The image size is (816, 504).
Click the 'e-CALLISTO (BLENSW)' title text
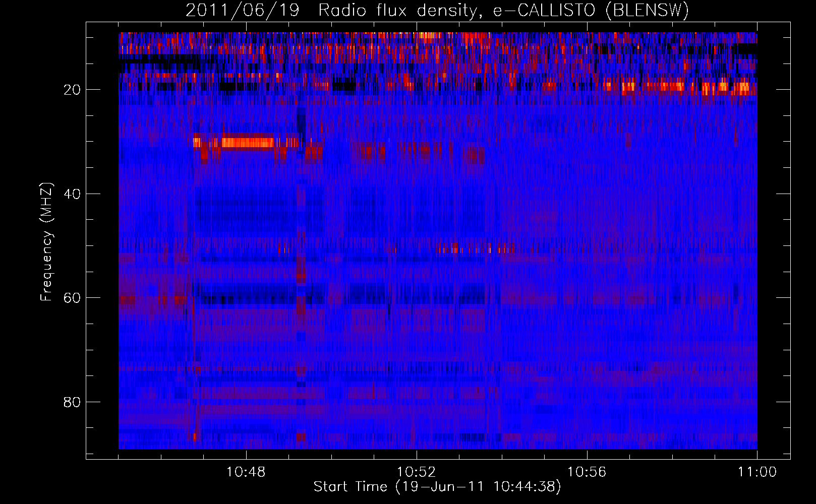coord(591,10)
